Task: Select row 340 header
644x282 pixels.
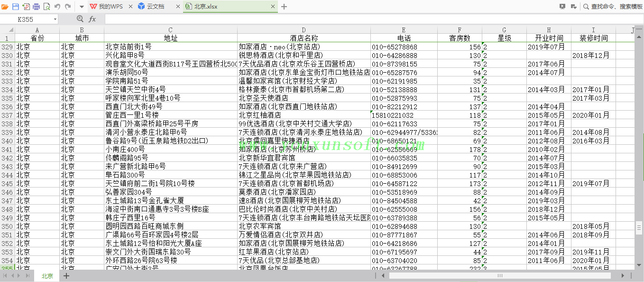Action: click(7, 141)
